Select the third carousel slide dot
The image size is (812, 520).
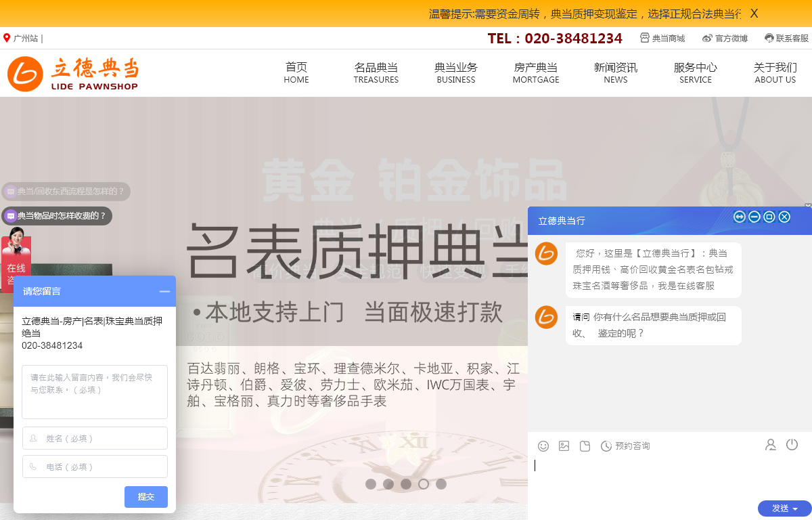pyautogui.click(x=406, y=484)
